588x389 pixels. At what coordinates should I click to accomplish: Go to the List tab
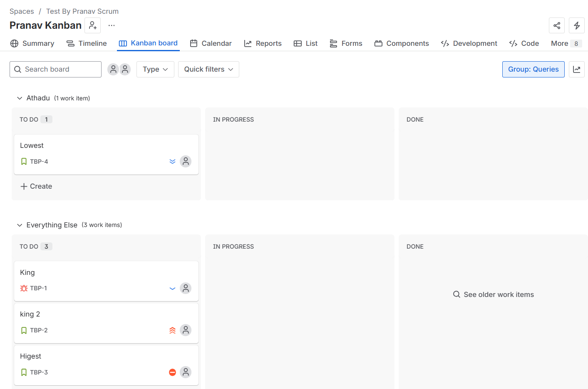[x=305, y=44]
